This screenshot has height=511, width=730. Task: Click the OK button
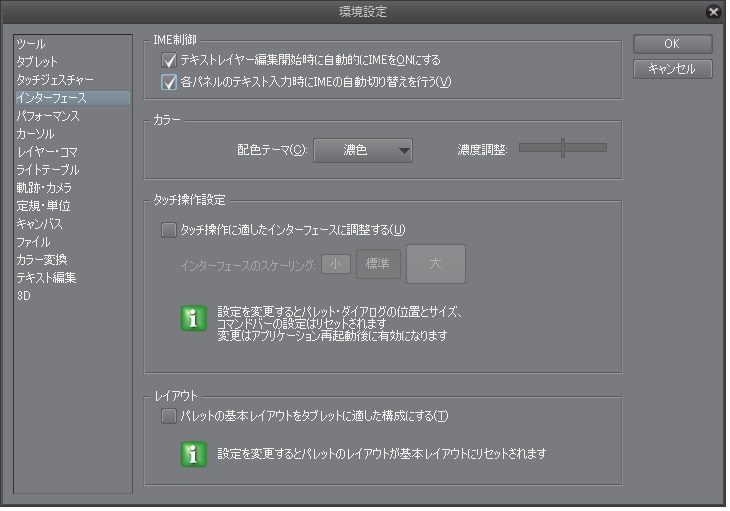(672, 44)
